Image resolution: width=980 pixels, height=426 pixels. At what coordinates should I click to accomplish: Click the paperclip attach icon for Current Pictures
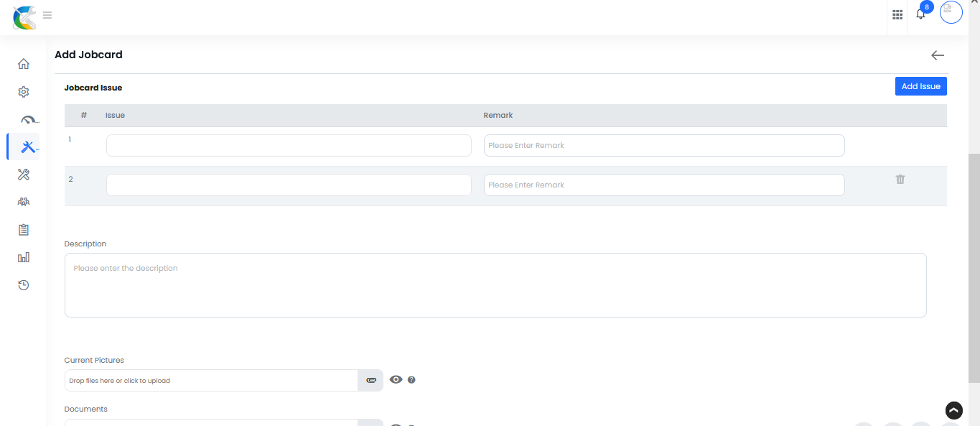click(370, 380)
